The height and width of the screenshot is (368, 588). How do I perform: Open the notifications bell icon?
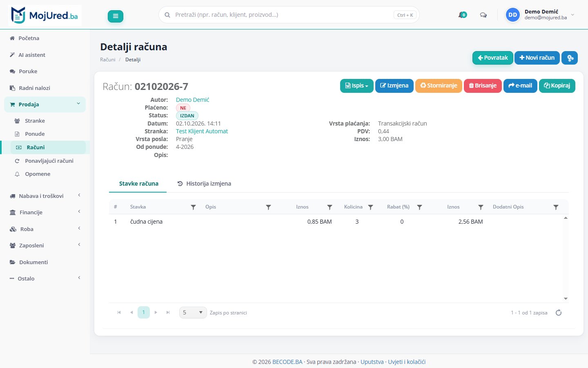(x=462, y=15)
